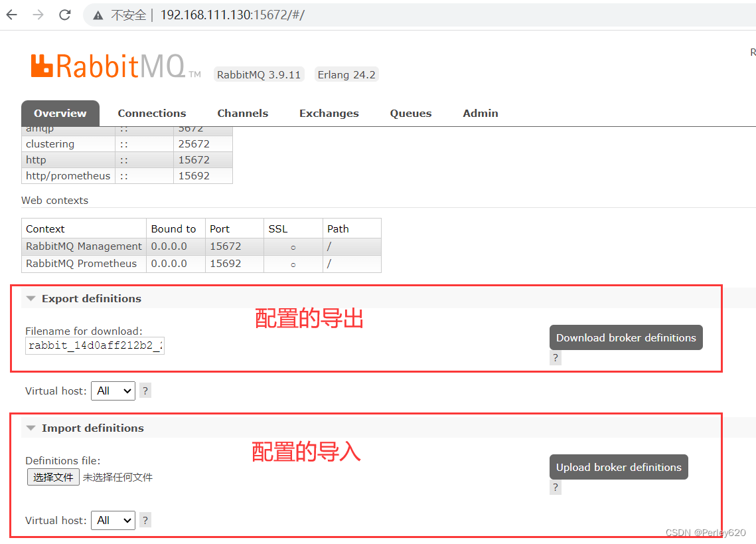Screen dimensions: 756x544
Task: Click the browser address bar URL
Action: point(232,15)
